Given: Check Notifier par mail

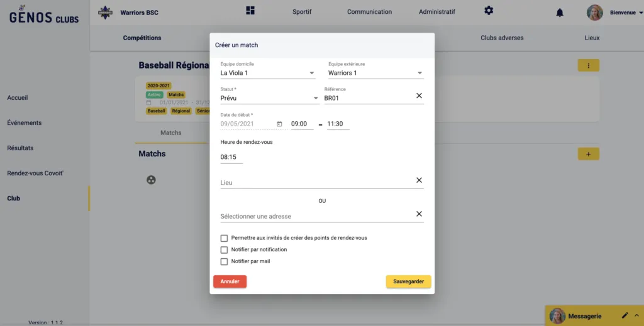Looking at the screenshot, I should tap(224, 261).
